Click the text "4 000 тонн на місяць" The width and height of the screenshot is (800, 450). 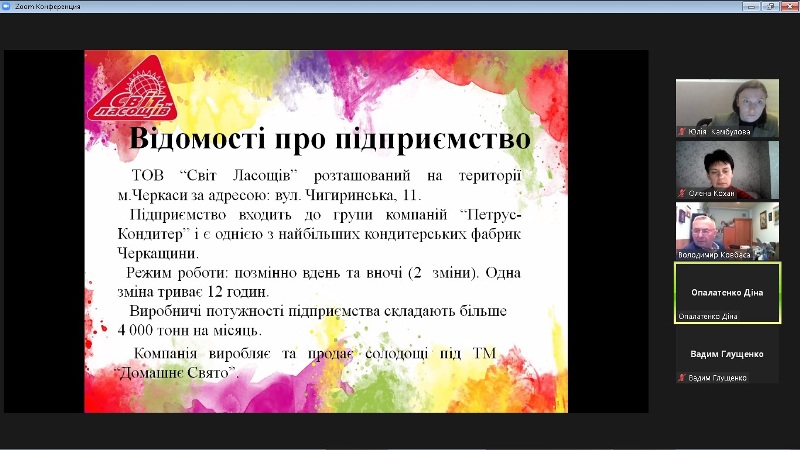click(x=189, y=330)
